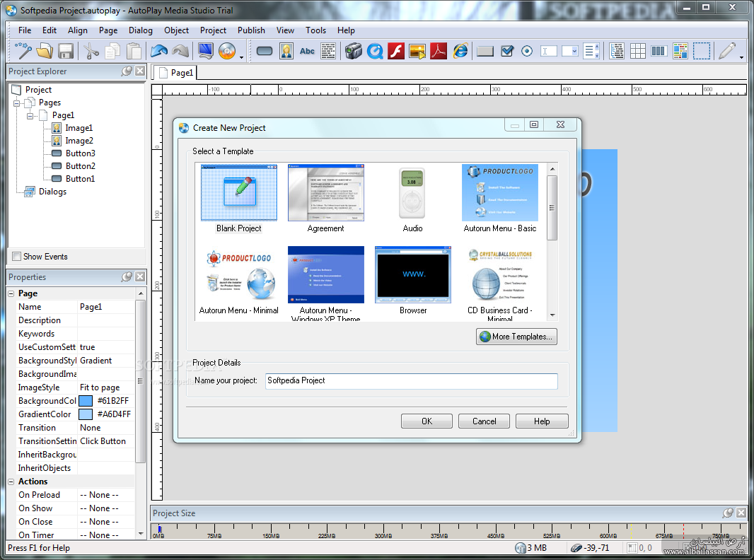The image size is (754, 560).
Task: Collapse the Page properties section
Action: (x=11, y=293)
